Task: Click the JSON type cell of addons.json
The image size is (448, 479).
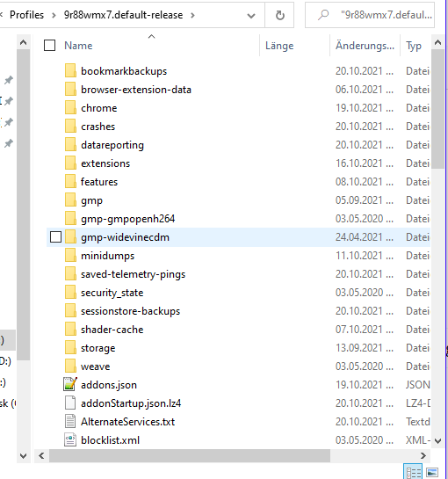Action: pyautogui.click(x=418, y=385)
